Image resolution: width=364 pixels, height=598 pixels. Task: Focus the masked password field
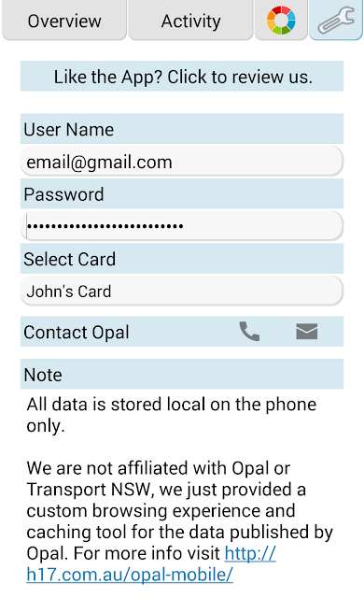point(182,226)
